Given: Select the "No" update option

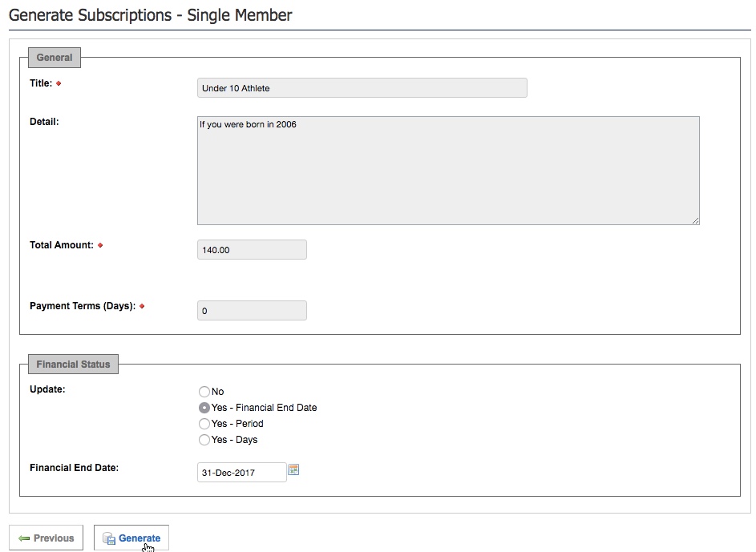Looking at the screenshot, I should click(x=204, y=392).
